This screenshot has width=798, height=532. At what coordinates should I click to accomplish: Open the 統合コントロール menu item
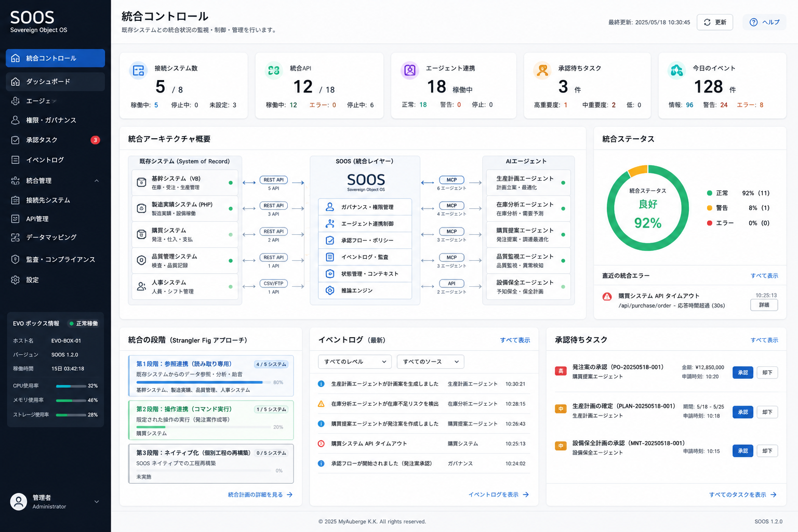(55, 58)
